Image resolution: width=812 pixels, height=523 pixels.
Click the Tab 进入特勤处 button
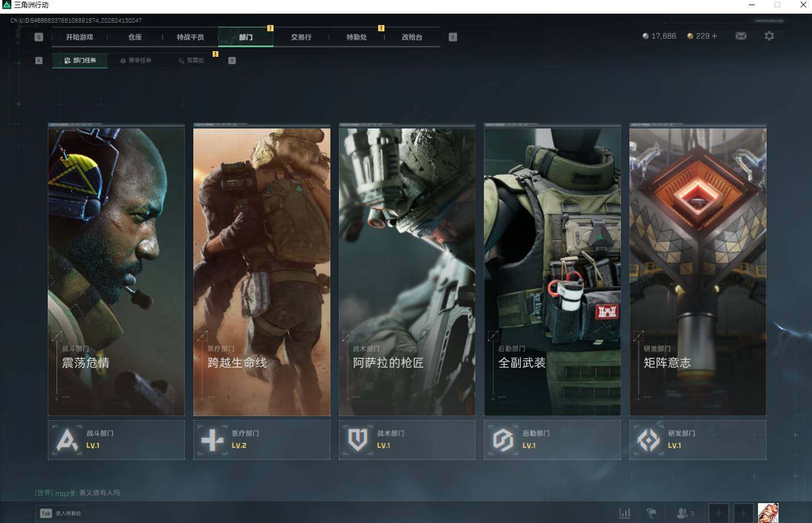[60, 513]
